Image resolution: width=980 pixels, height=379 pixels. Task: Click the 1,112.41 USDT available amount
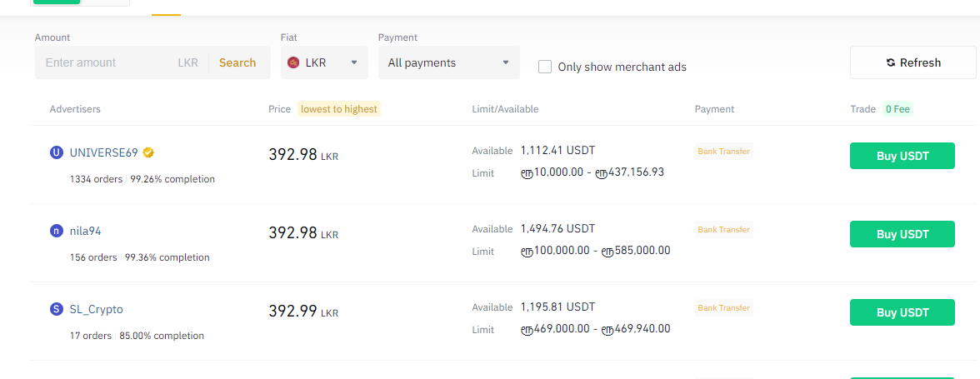tap(558, 150)
